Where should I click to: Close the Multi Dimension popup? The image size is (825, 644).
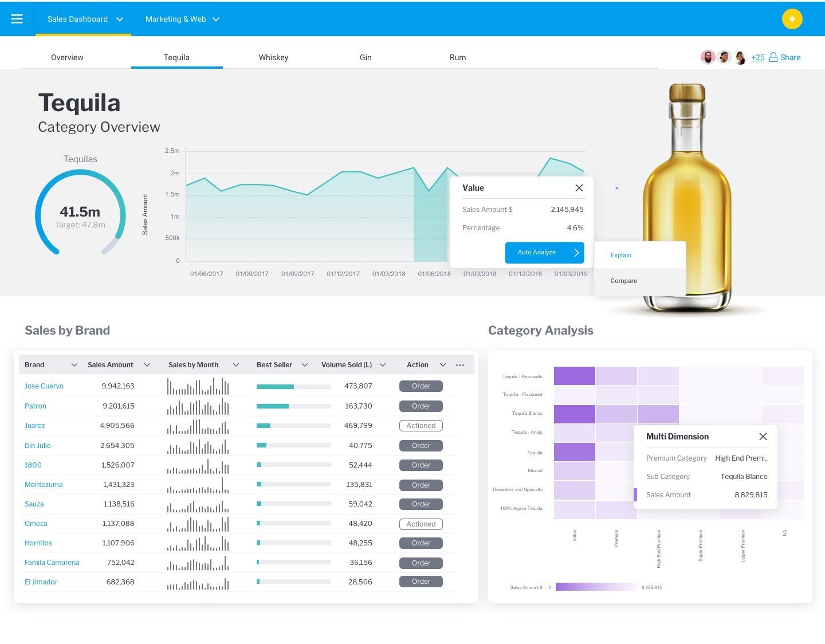[763, 437]
